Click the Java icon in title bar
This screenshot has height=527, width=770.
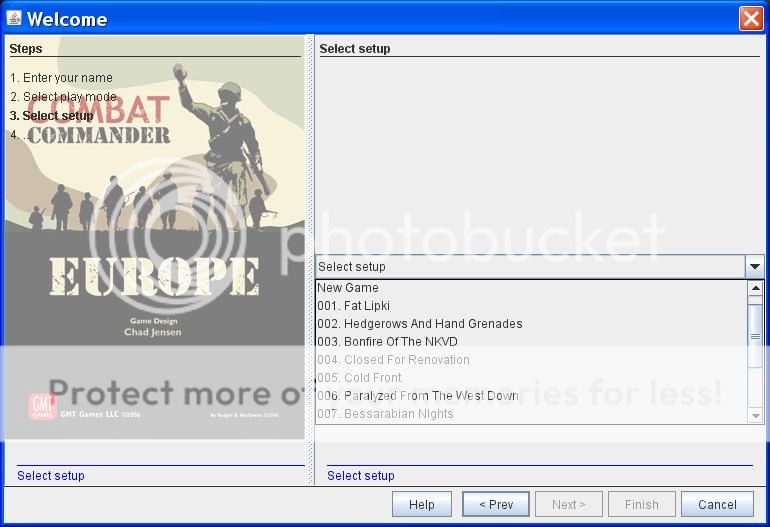14,18
